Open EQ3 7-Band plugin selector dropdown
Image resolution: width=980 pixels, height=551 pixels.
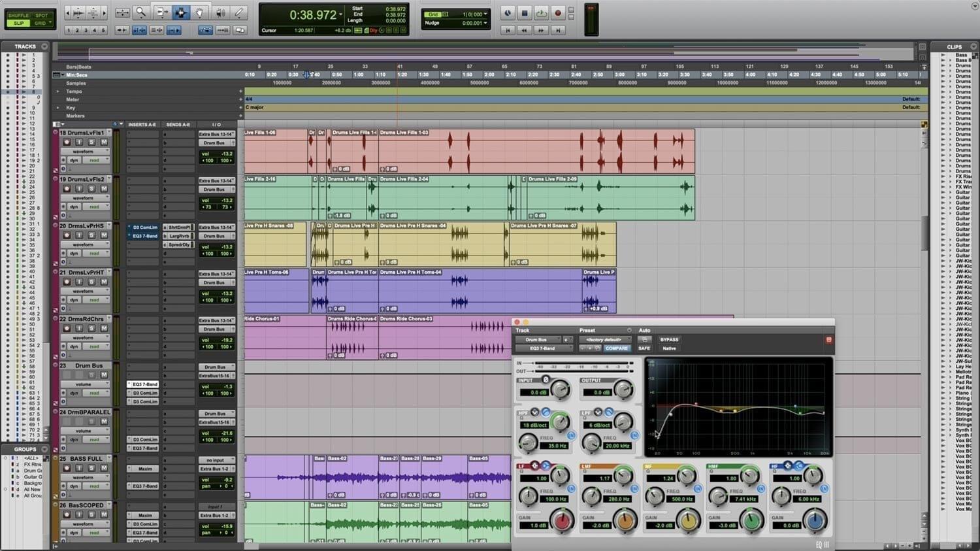point(544,348)
